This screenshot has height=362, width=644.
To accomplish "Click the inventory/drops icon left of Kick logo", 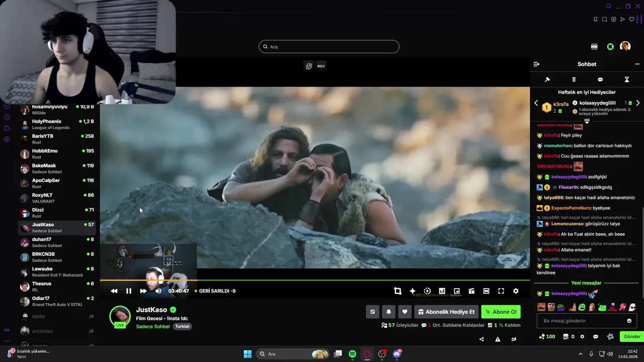I will coord(594,46).
